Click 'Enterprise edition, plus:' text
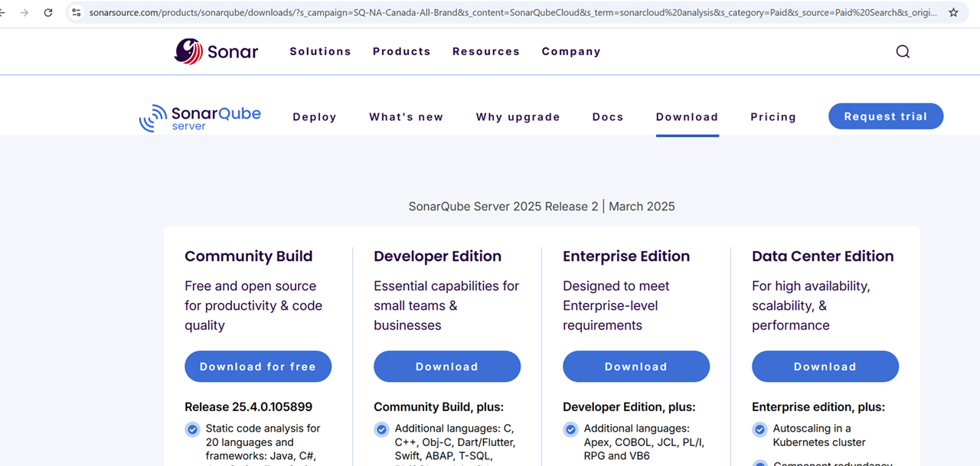 [x=818, y=407]
